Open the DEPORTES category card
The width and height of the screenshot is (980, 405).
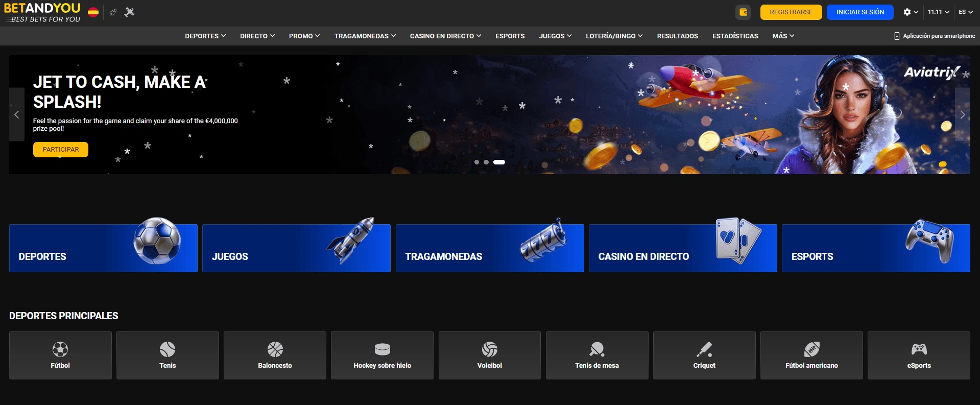click(103, 248)
